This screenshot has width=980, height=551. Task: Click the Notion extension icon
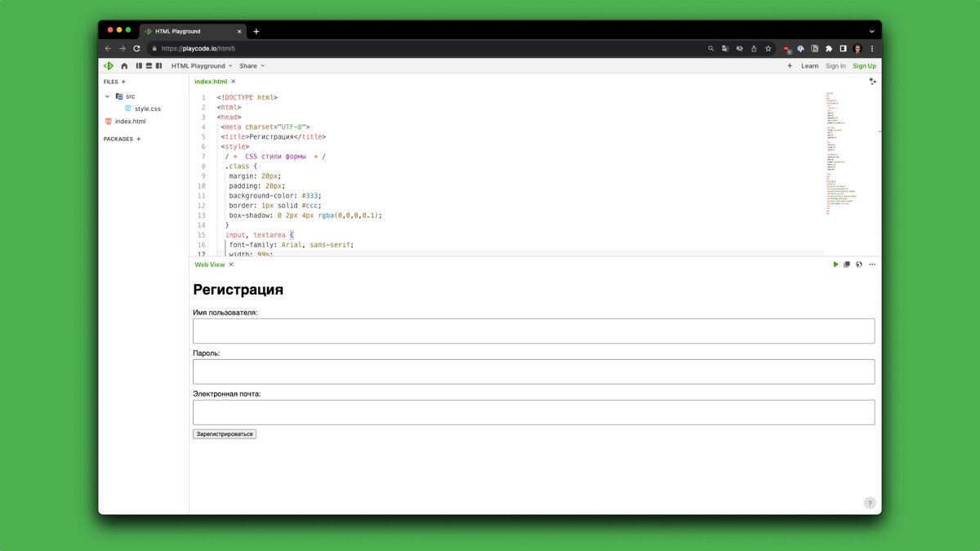tap(815, 48)
